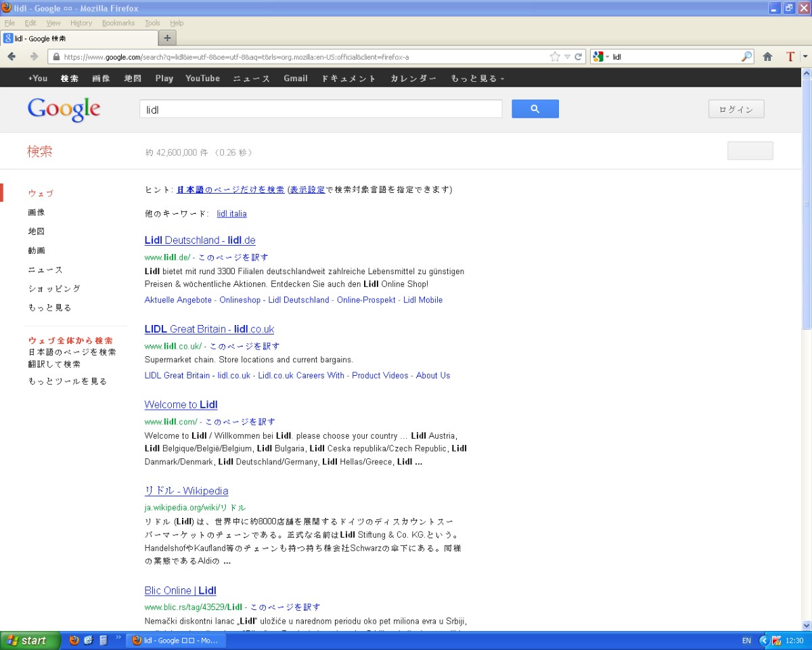
Task: Click the Onlineshop sitelink
Action: 240,300
